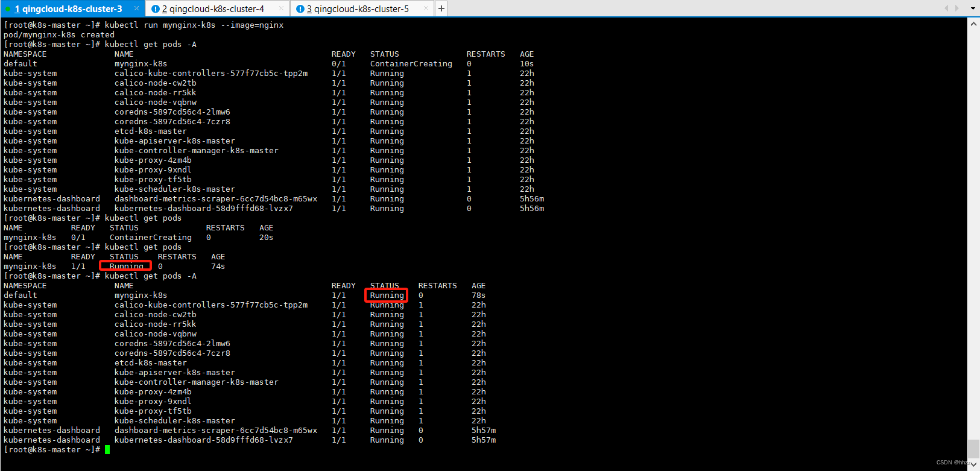This screenshot has height=471, width=980.
Task: Click the '5h56m' age of dashboard-metrics-scraper pod
Action: [532, 199]
